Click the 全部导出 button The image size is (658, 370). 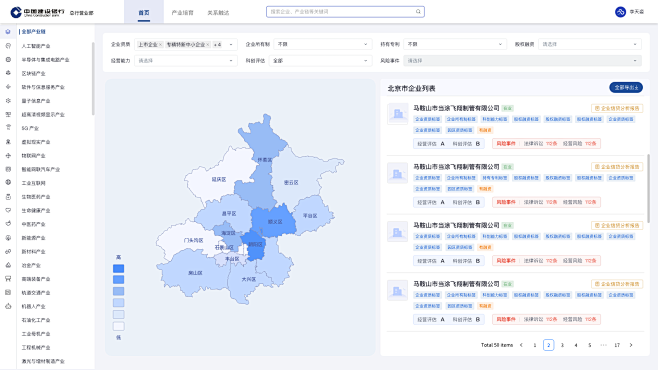tap(626, 87)
